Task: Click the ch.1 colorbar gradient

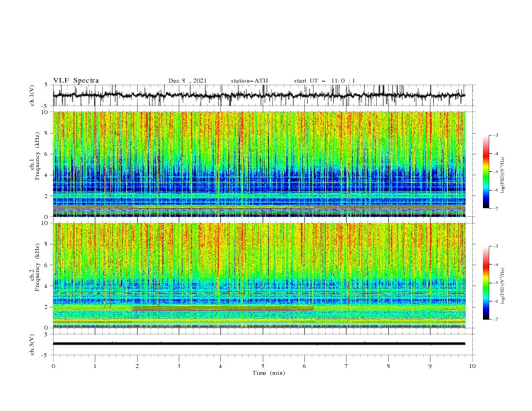Action: (x=486, y=171)
